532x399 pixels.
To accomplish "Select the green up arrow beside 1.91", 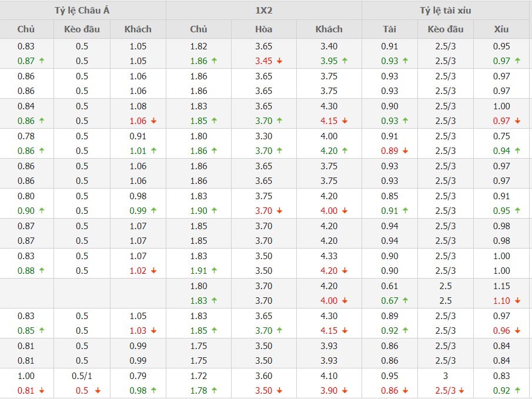I will point(215,270).
